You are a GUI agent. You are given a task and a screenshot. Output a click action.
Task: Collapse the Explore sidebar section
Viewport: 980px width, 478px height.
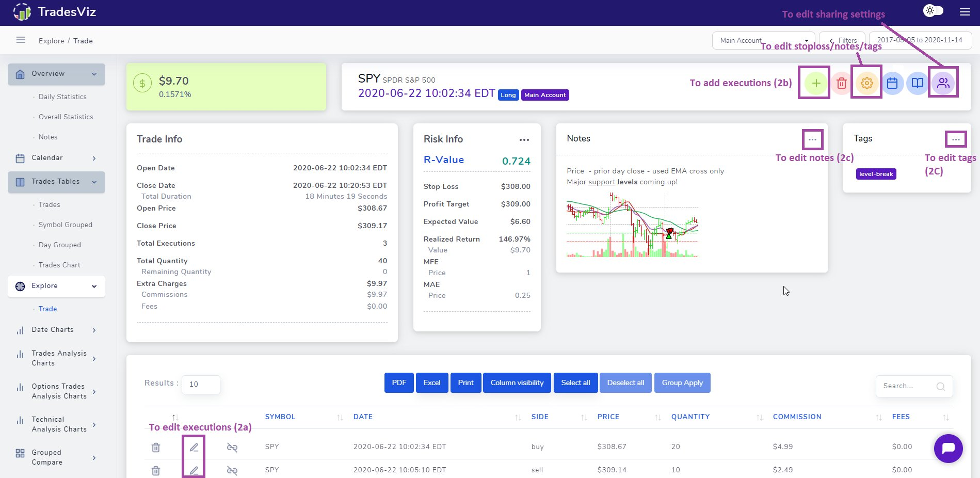[56, 286]
